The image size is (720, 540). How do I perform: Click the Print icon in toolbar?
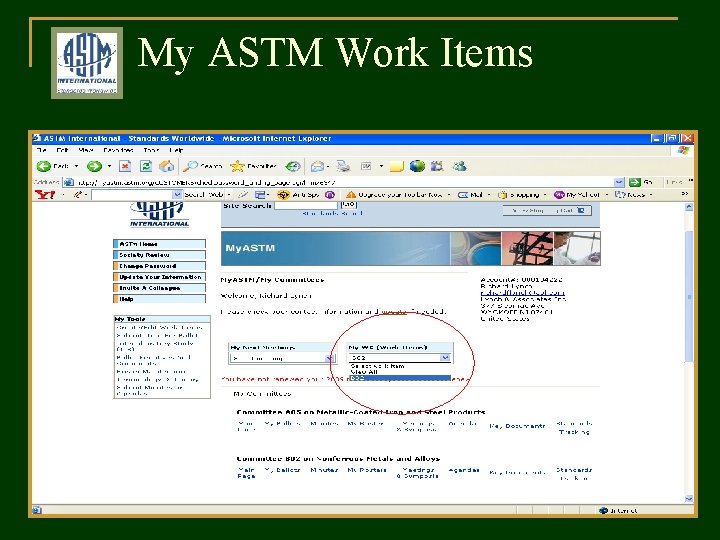(343, 166)
